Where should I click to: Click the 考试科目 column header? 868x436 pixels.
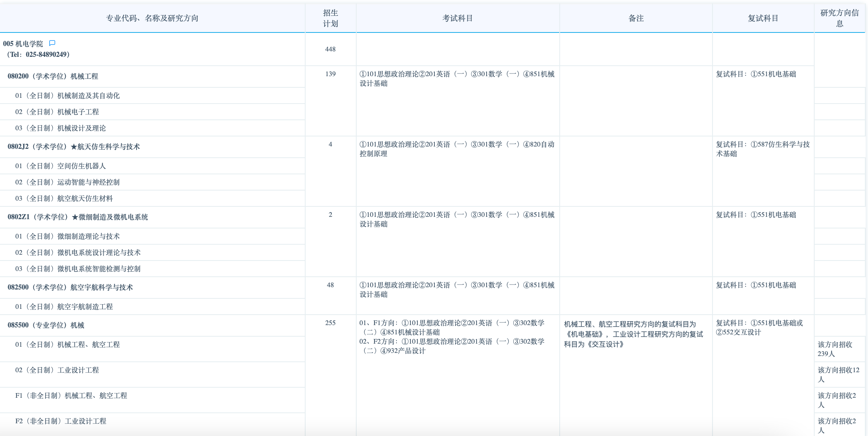[x=457, y=17]
